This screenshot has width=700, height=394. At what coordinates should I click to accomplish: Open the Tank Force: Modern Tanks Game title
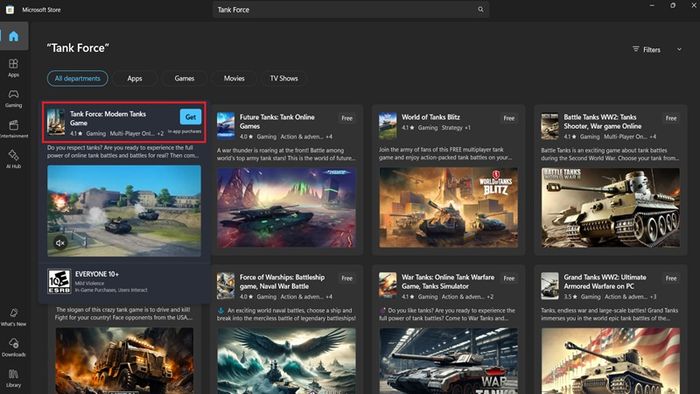[108, 118]
